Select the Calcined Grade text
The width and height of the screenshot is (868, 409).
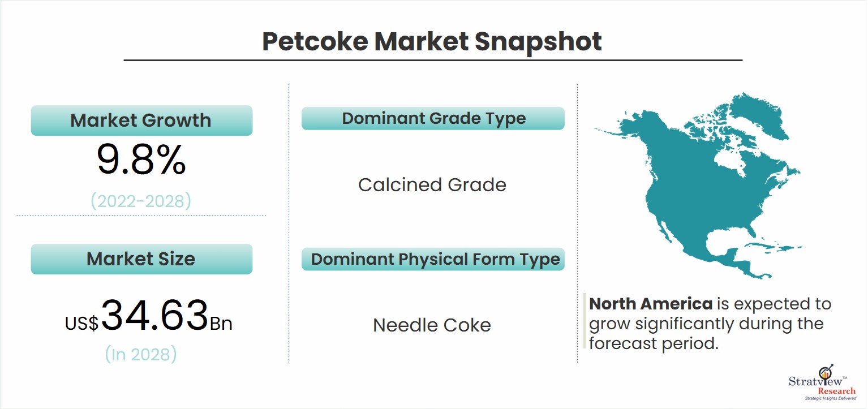(432, 184)
